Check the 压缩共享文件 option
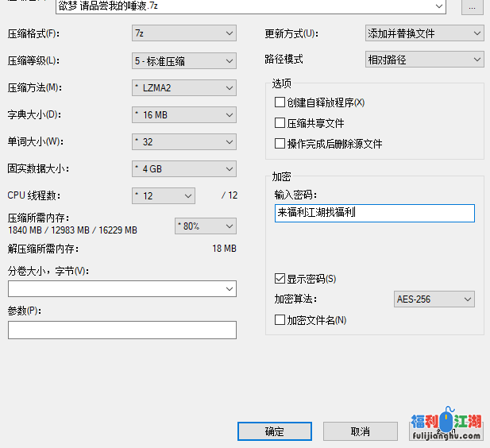This screenshot has width=490, height=448. click(280, 123)
